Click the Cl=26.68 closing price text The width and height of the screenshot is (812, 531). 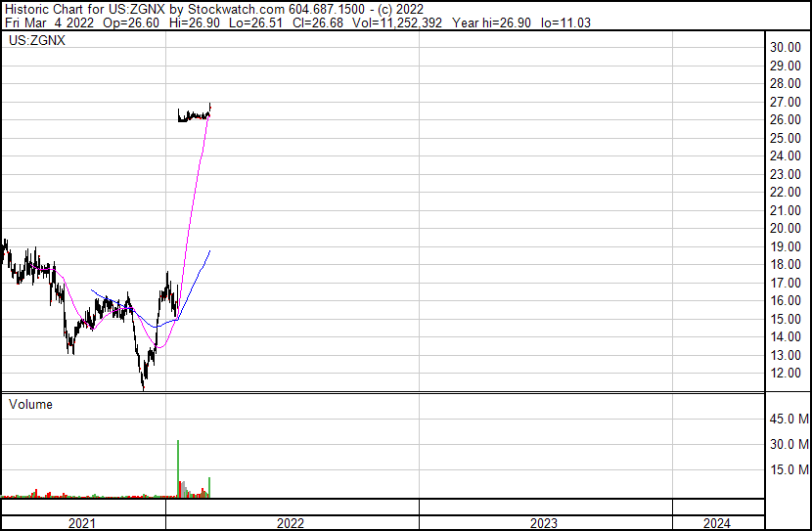point(317,22)
